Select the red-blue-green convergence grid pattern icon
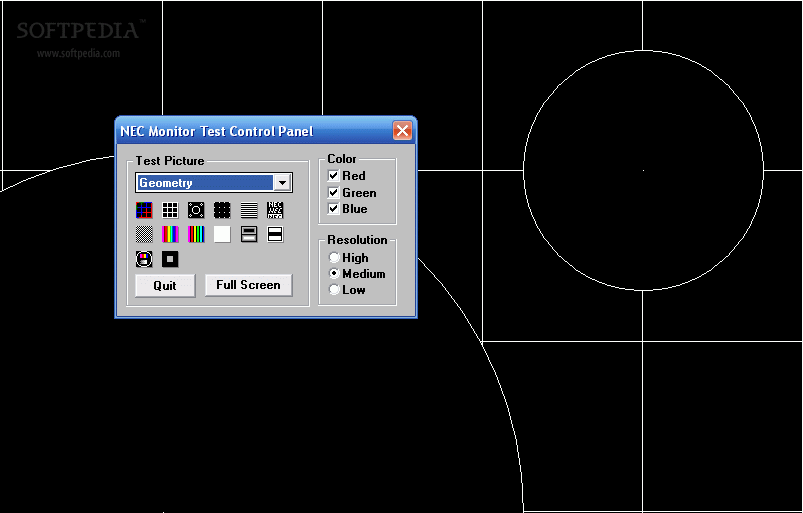The height and width of the screenshot is (513, 803). [144, 210]
